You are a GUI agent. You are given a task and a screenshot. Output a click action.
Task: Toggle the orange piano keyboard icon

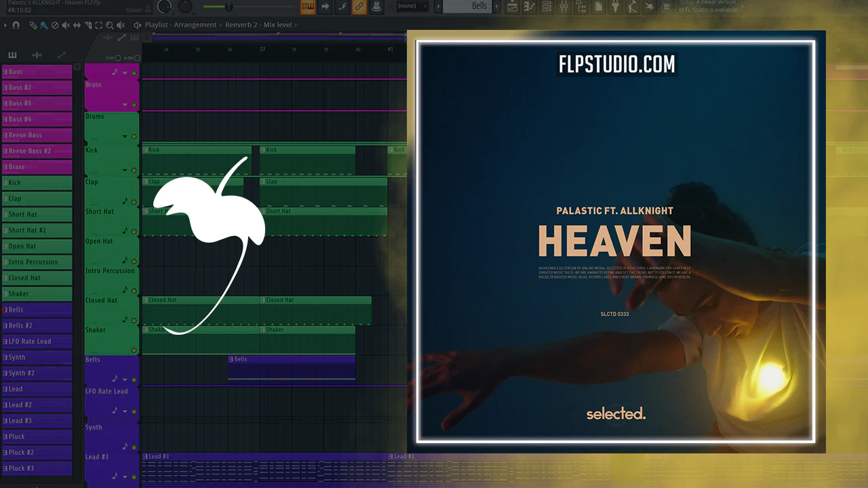(308, 7)
